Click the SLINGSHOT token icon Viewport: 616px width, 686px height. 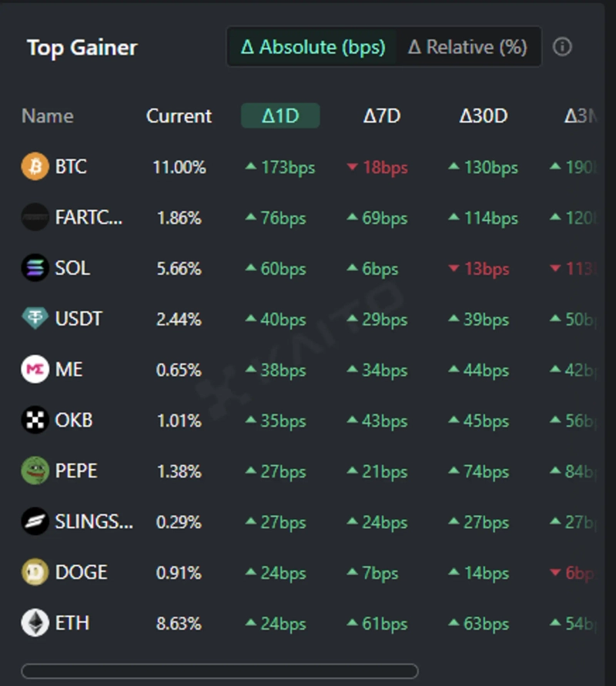[35, 521]
